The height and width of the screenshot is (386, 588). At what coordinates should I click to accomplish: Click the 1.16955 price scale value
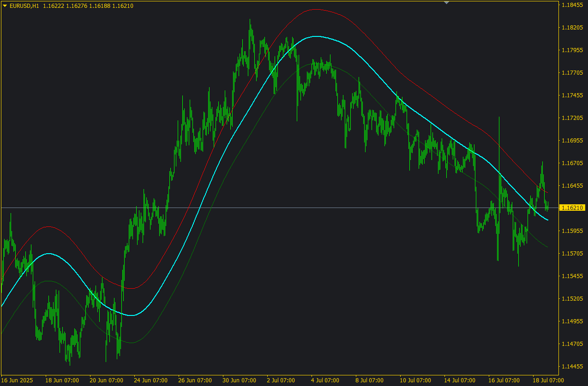(572, 140)
